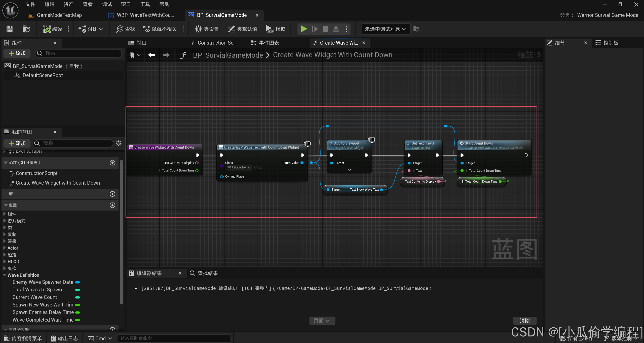Image resolution: width=644 pixels, height=343 pixels.
Task: Navigate back with left arrow
Action: (x=151, y=55)
